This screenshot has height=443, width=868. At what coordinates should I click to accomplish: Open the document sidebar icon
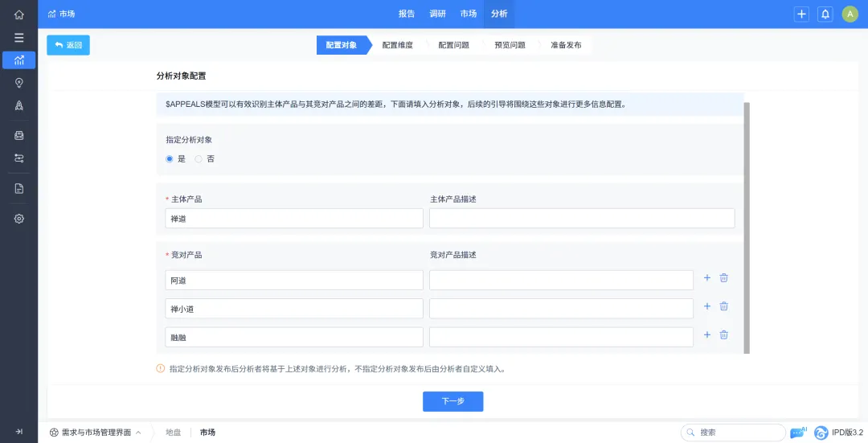[x=18, y=188]
